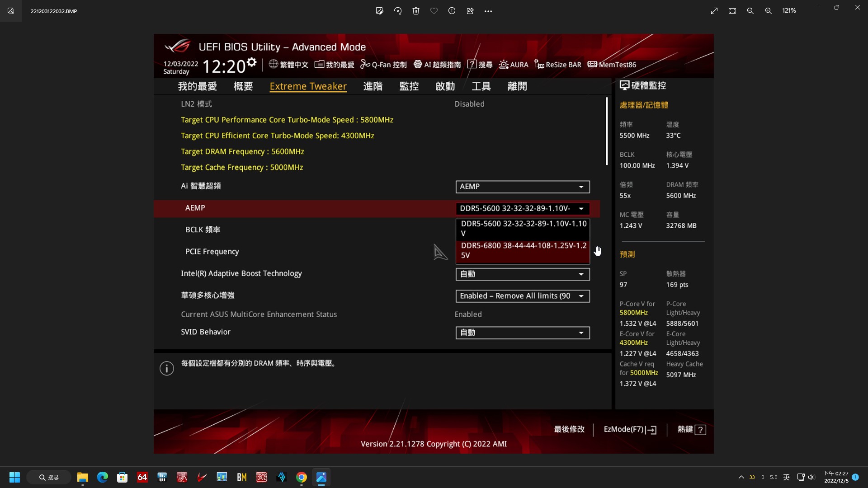868x488 pixels.
Task: Launch AIDA64 from the taskbar
Action: [x=142, y=477]
